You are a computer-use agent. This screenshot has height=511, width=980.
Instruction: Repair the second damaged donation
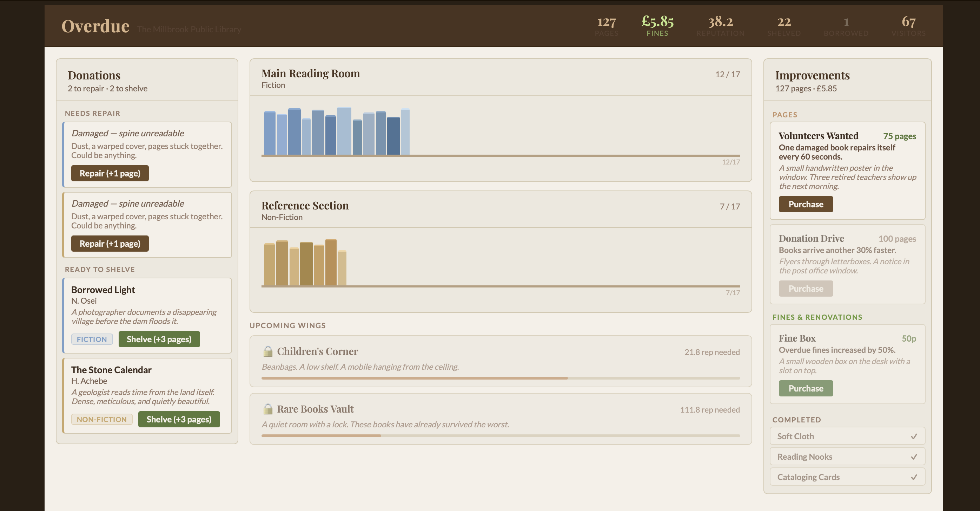110,244
